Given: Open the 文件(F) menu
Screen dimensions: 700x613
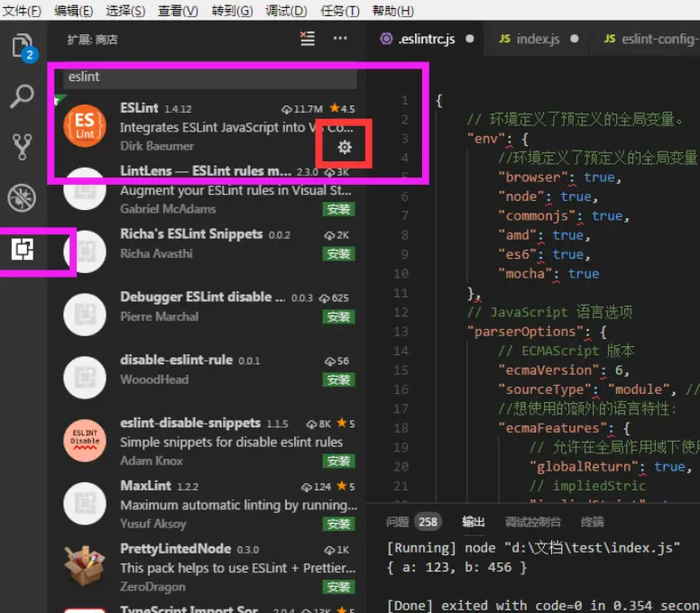Looking at the screenshot, I should tap(22, 10).
